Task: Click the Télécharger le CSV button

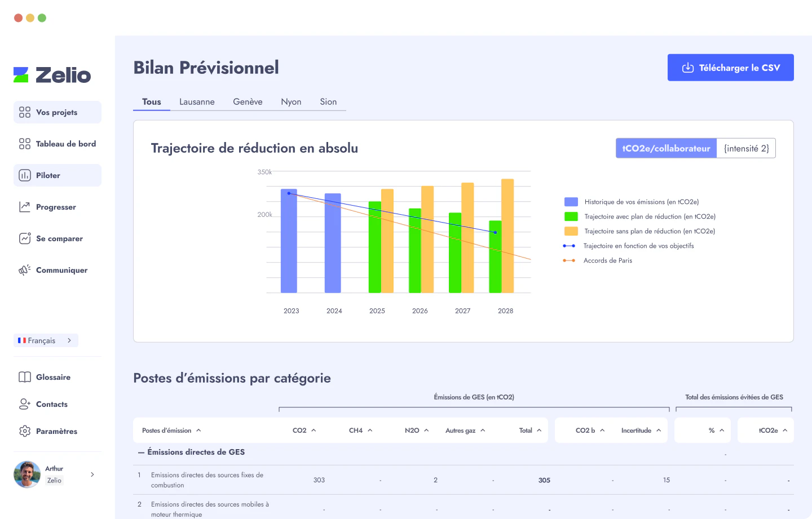Action: 730,67
